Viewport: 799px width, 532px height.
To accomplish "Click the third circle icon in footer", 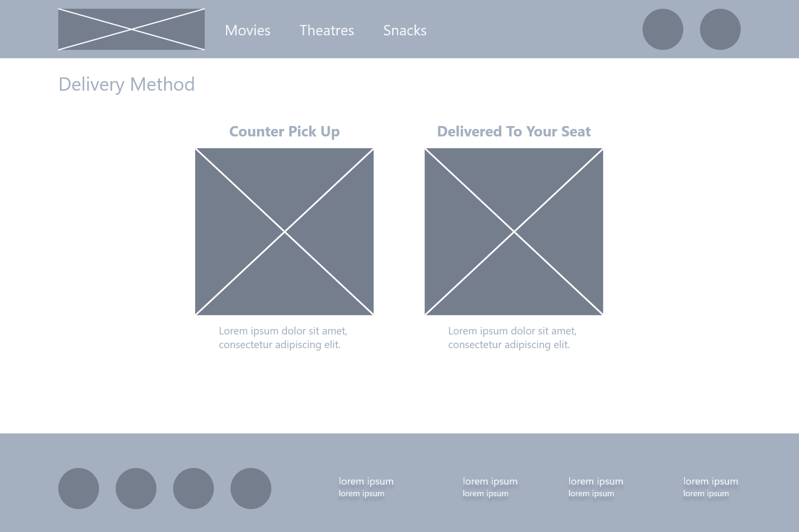I will pyautogui.click(x=194, y=488).
